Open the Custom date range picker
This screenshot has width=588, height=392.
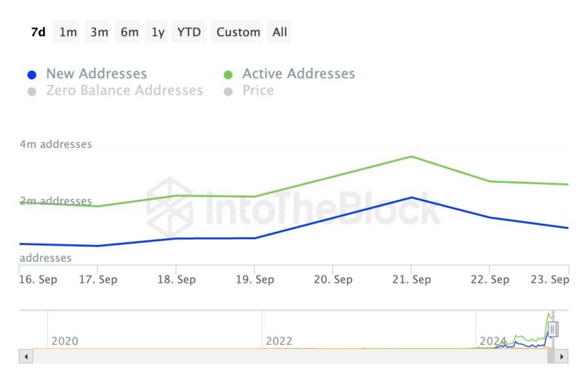[x=238, y=32]
